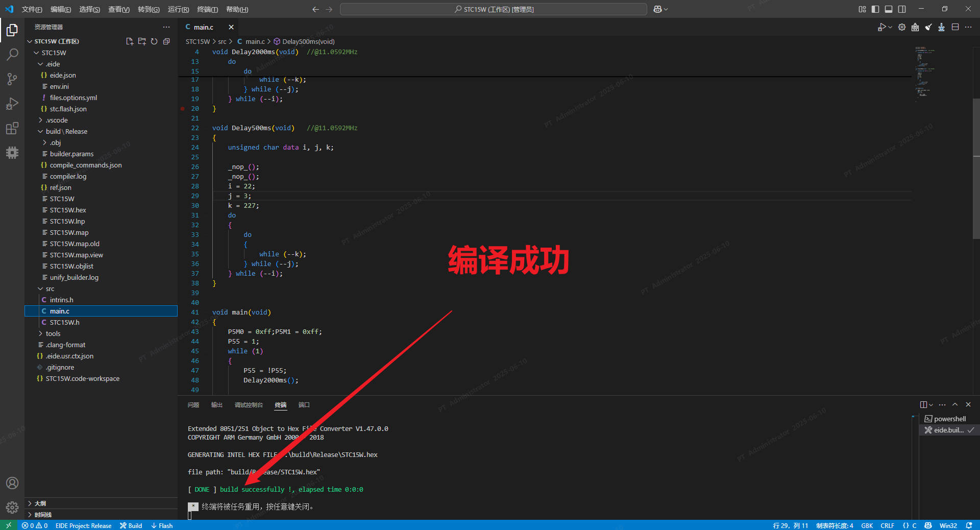This screenshot has height=530, width=980.
Task: Open the 文件(F) menu
Action: pos(32,9)
